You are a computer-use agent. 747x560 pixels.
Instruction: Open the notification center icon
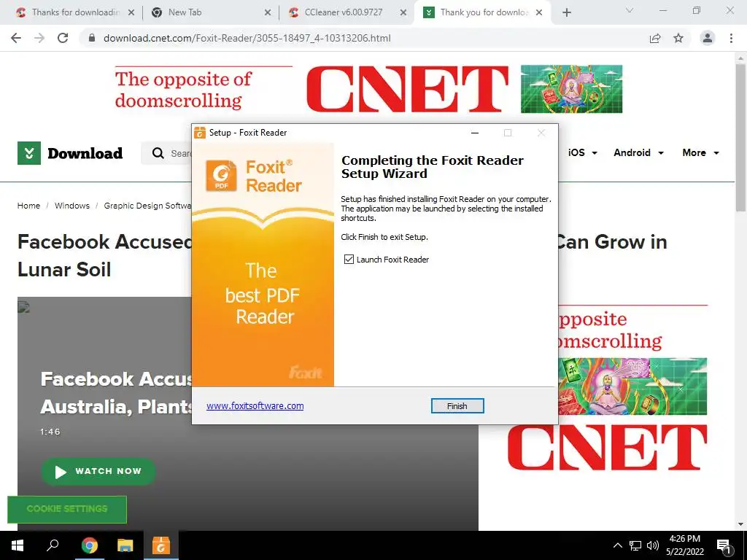pos(724,545)
